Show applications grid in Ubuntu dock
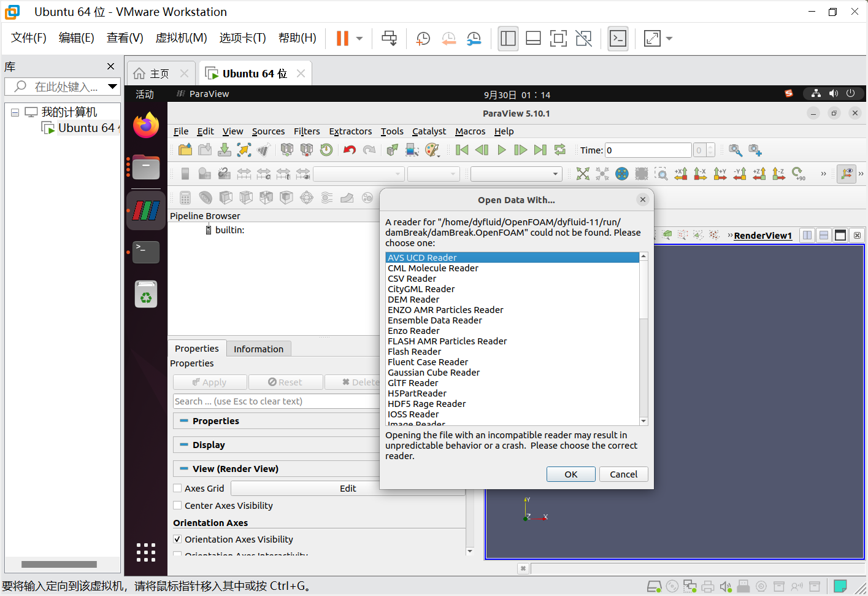This screenshot has height=596, width=868. coord(146,552)
